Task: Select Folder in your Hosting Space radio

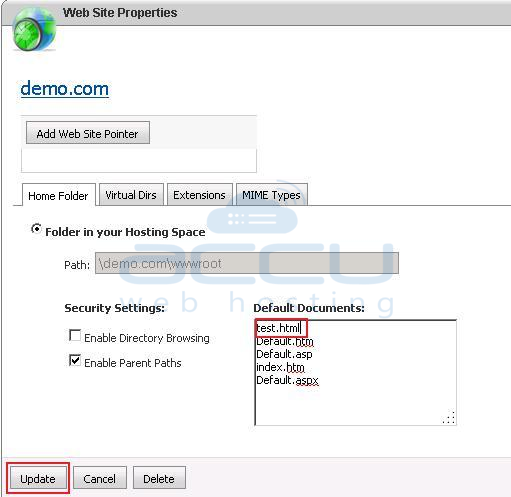Action: (36, 229)
